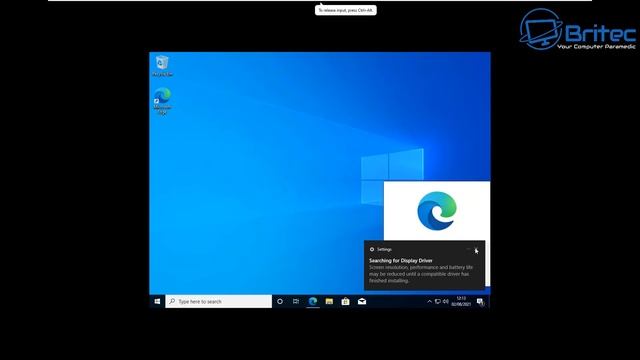This screenshot has height=360, width=640.
Task: Click the Settings gear in the notification
Action: 372,249
